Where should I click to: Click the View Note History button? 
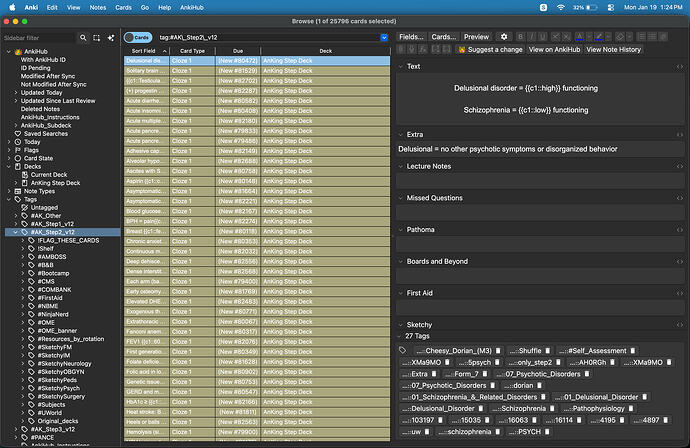(612, 49)
